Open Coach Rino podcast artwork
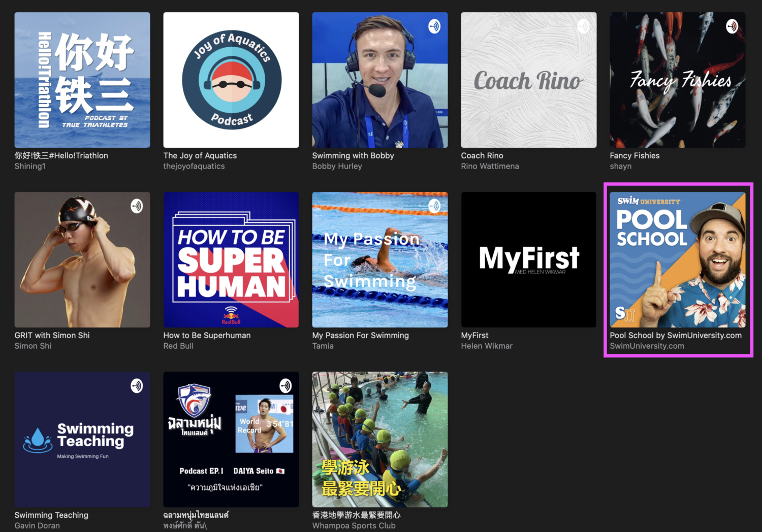 (x=529, y=80)
